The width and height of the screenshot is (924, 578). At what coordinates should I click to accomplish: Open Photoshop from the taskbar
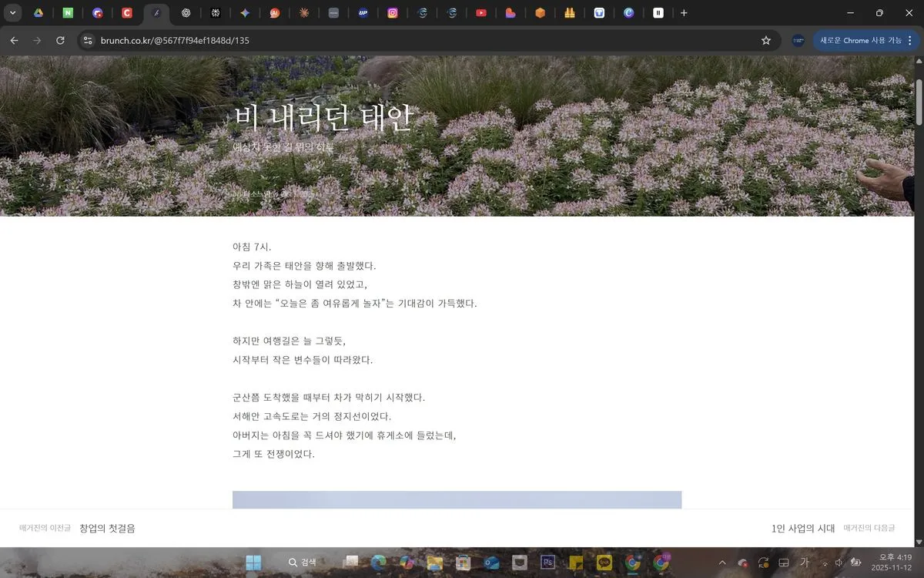pyautogui.click(x=548, y=563)
